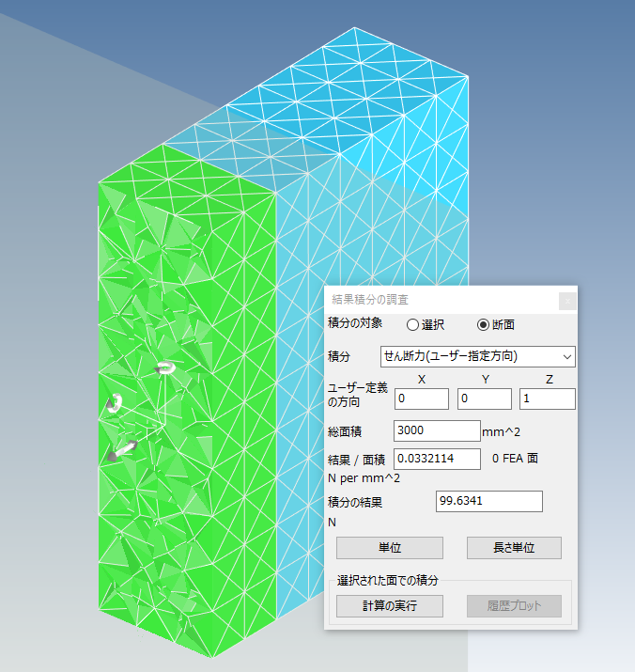Select the 断面 radio button
Image resolution: width=635 pixels, height=672 pixels.
coord(483,325)
